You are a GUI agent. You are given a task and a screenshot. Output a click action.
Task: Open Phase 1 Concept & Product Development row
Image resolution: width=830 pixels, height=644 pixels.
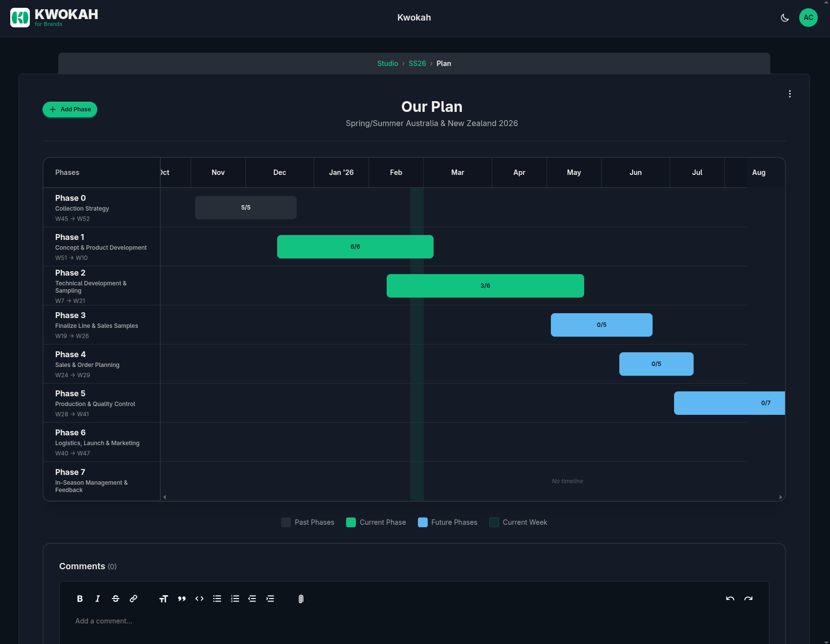[x=102, y=247]
